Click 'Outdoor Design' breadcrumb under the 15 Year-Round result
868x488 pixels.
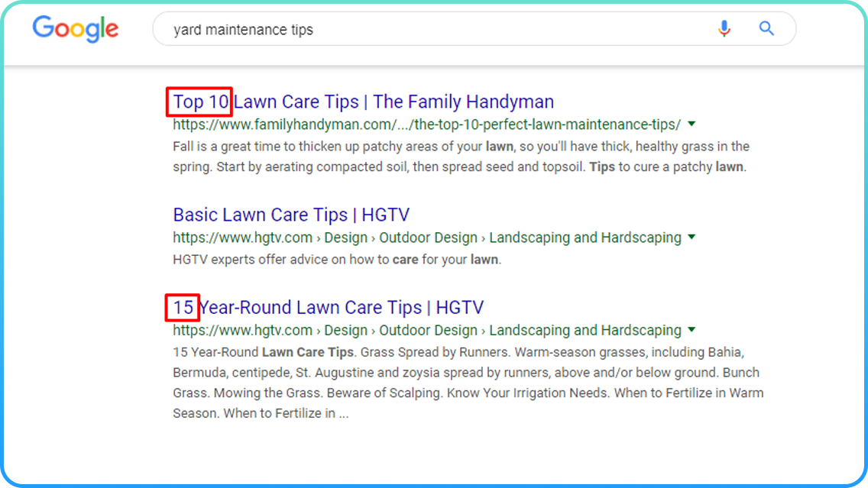(428, 330)
